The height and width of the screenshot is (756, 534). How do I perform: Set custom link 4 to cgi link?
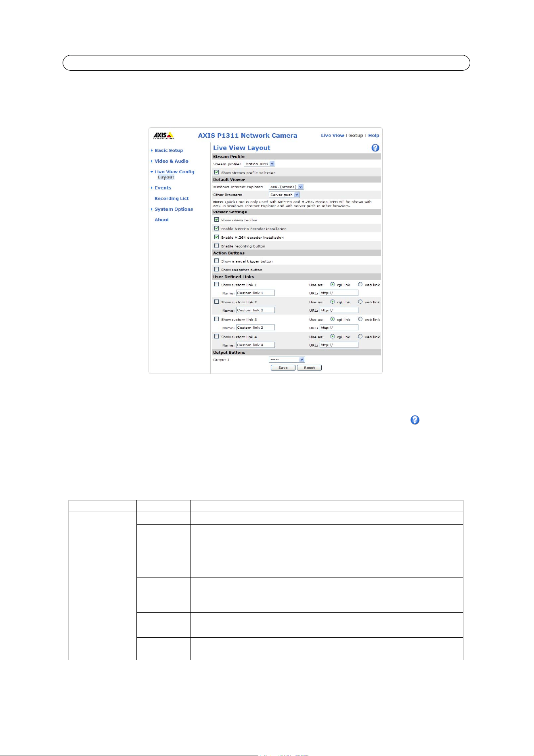(333, 336)
